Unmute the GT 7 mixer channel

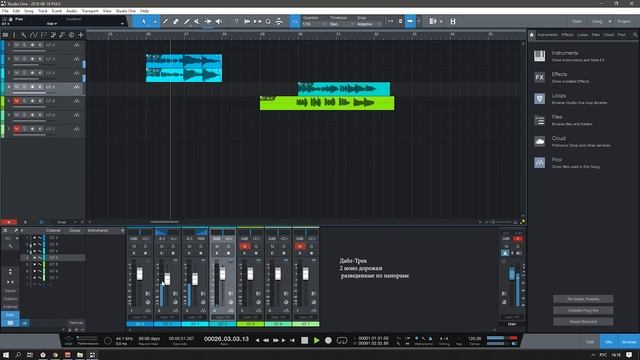pyautogui.click(x=300, y=246)
